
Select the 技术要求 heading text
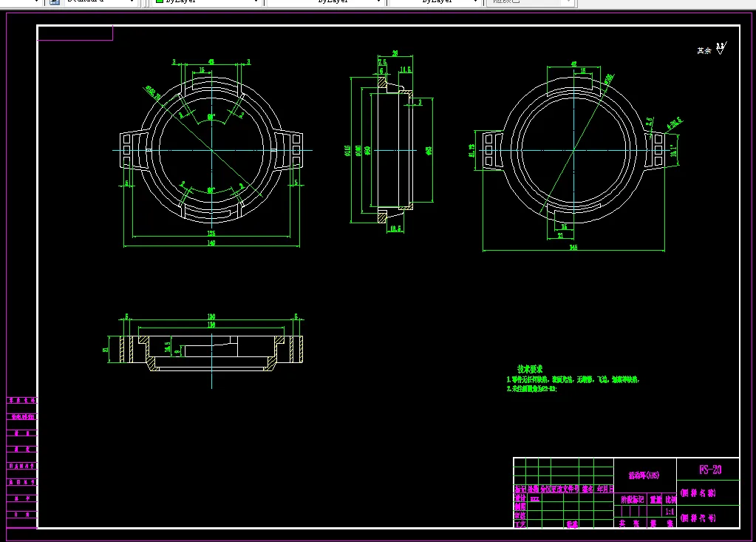click(530, 369)
